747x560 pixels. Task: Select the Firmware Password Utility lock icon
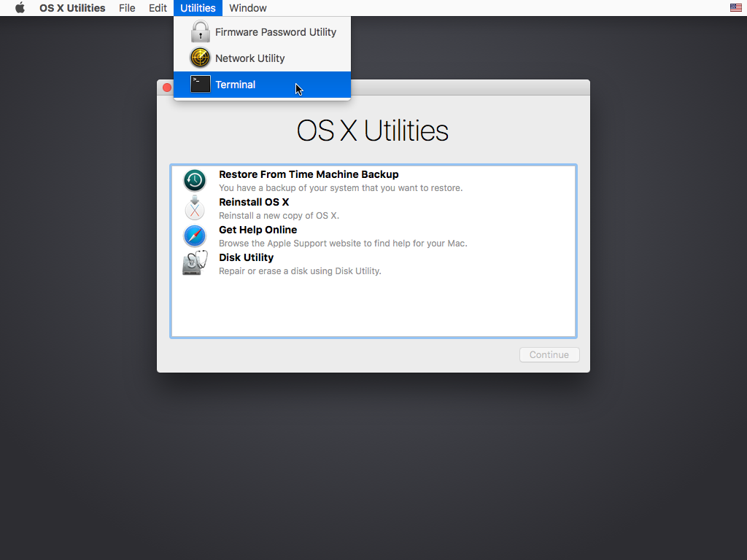pos(199,31)
